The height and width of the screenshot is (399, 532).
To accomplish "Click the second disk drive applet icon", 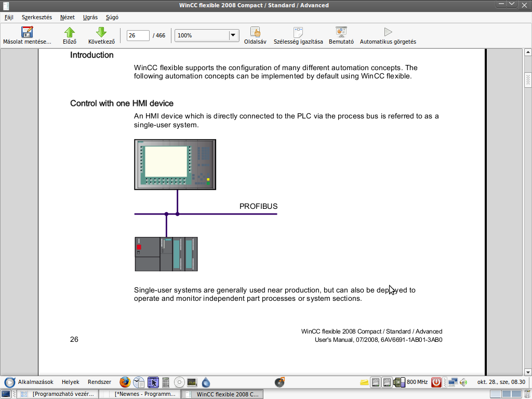I will point(387,382).
